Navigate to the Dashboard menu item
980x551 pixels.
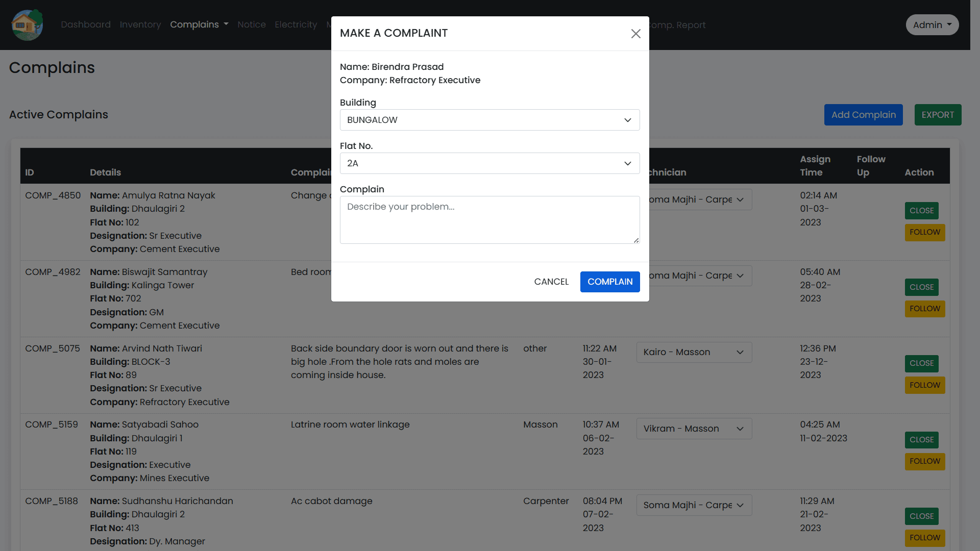tap(85, 24)
